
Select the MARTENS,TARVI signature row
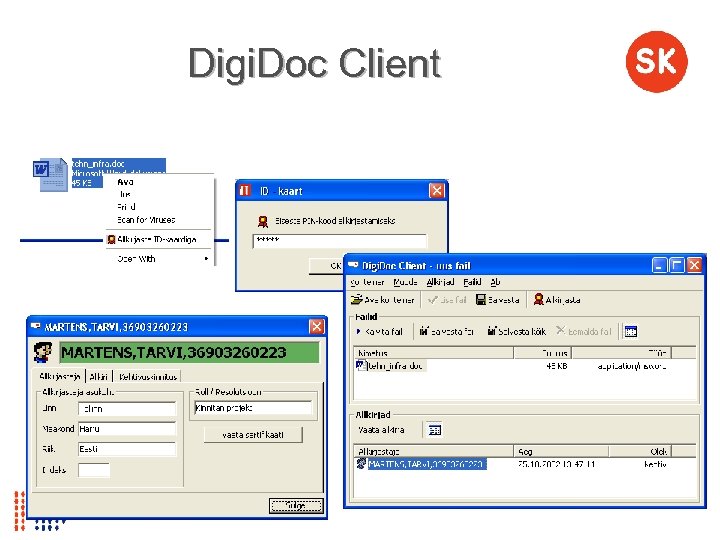click(x=427, y=464)
